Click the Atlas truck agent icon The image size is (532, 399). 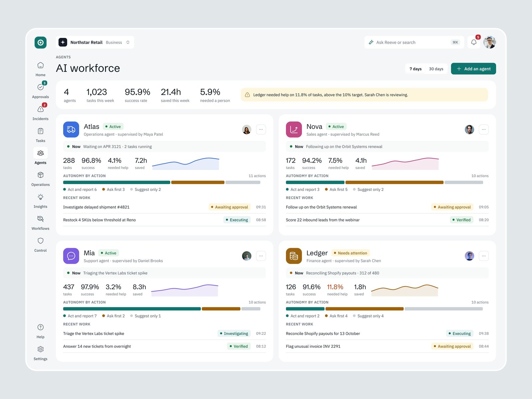tap(71, 130)
